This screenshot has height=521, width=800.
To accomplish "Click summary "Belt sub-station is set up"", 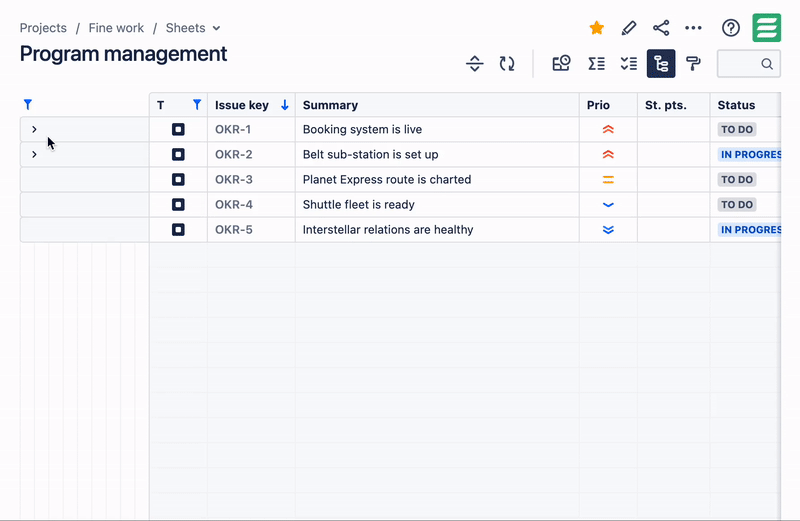I will tap(370, 154).
